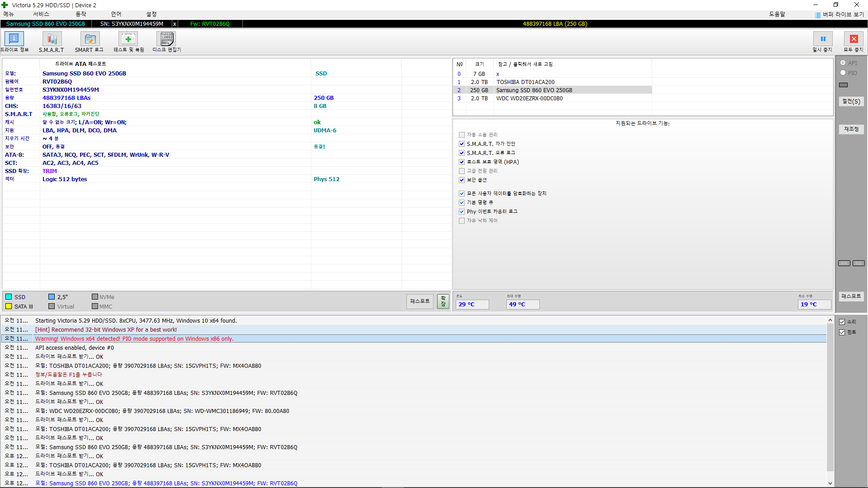Toggle advanced power management checkbox
This screenshot has width=868, height=488.
tap(462, 171)
